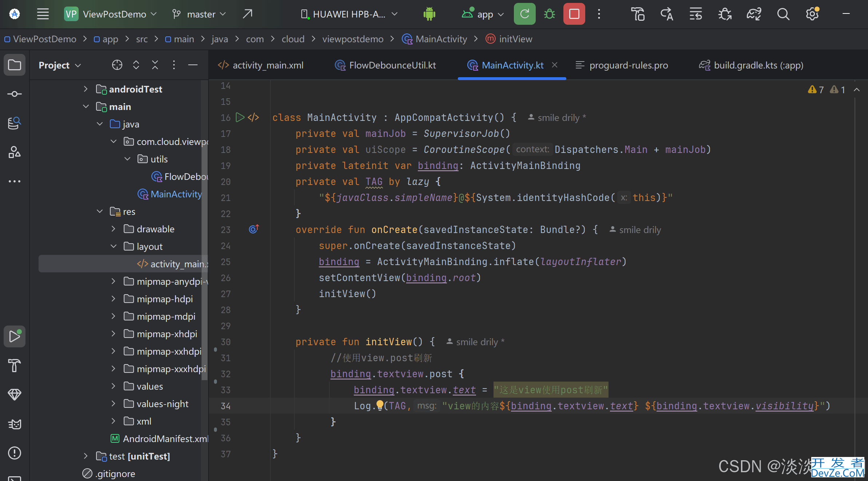Stop the running app with red square
The width and height of the screenshot is (868, 481).
(x=574, y=14)
